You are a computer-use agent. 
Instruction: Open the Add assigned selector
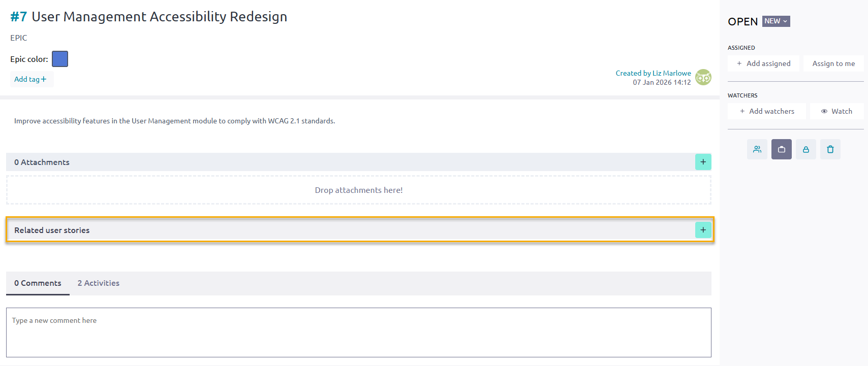(763, 63)
